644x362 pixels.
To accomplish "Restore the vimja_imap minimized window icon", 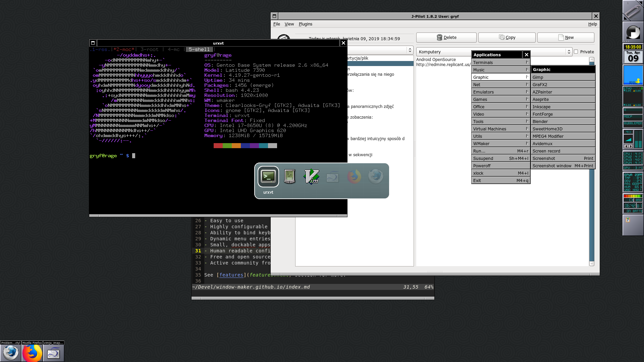I will tap(53, 353).
